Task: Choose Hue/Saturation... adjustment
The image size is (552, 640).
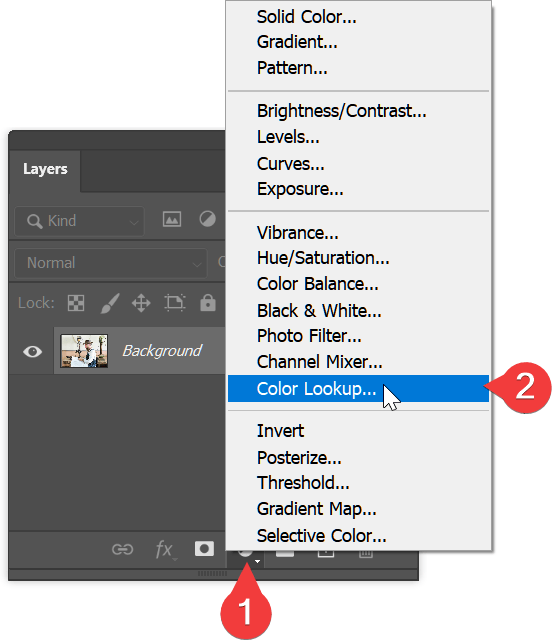Action: pyautogui.click(x=323, y=258)
